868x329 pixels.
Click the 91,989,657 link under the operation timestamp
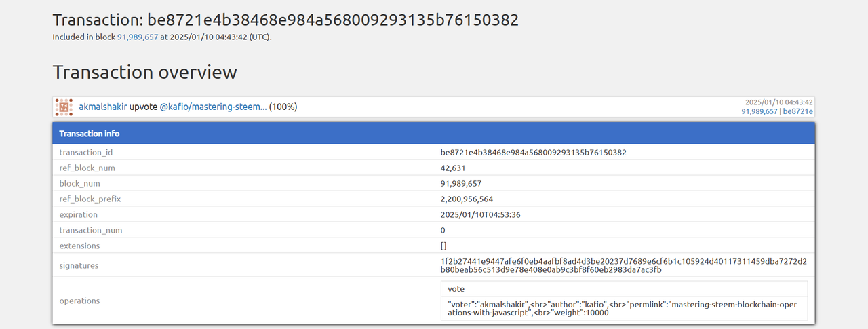[759, 111]
